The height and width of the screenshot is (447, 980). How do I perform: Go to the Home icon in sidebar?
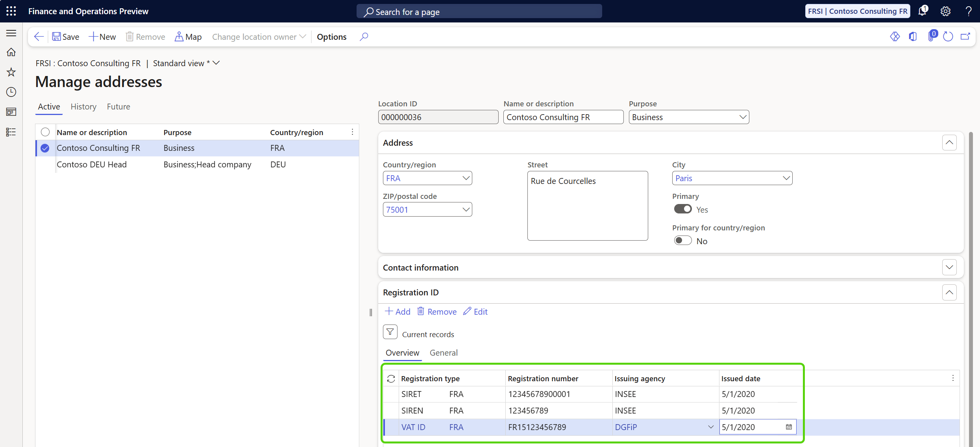point(11,52)
